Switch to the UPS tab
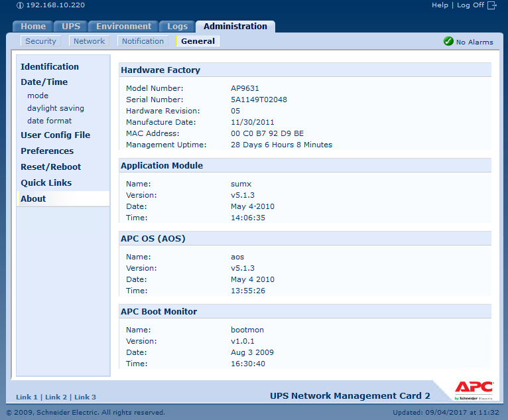Image resolution: width=508 pixels, height=420 pixels. (x=71, y=27)
